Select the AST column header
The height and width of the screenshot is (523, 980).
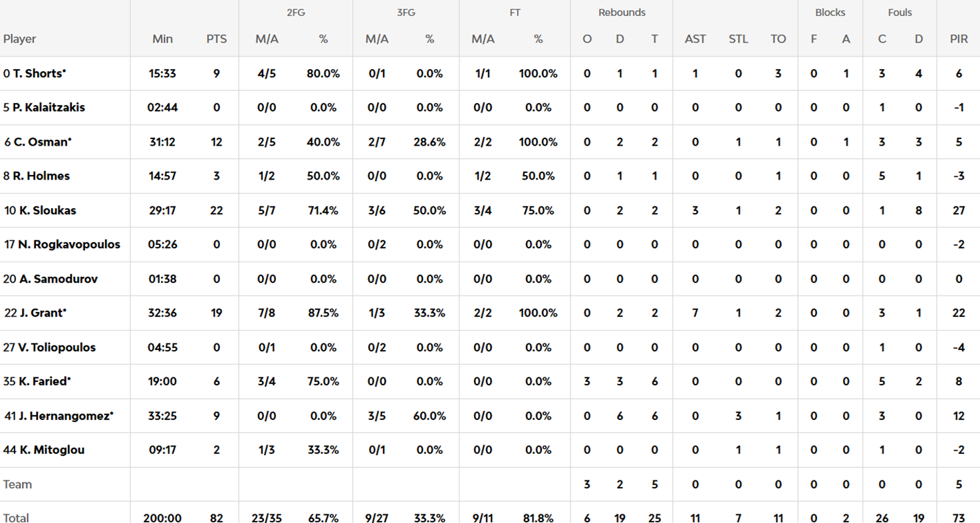pos(695,39)
